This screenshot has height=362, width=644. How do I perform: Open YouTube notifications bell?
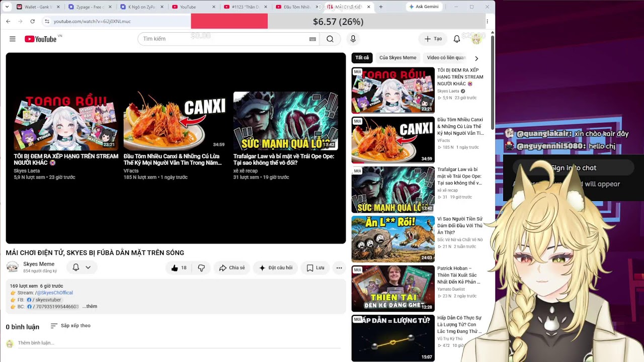(457, 39)
